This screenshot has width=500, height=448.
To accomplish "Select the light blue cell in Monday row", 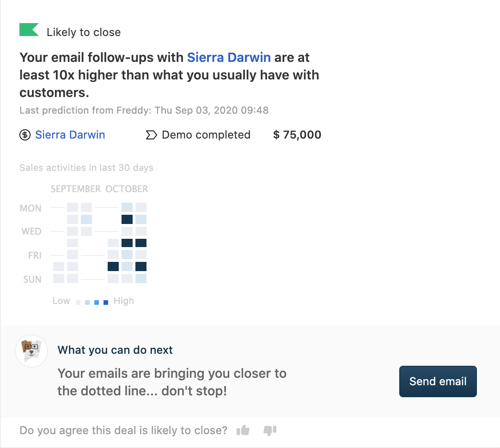I will (127, 207).
